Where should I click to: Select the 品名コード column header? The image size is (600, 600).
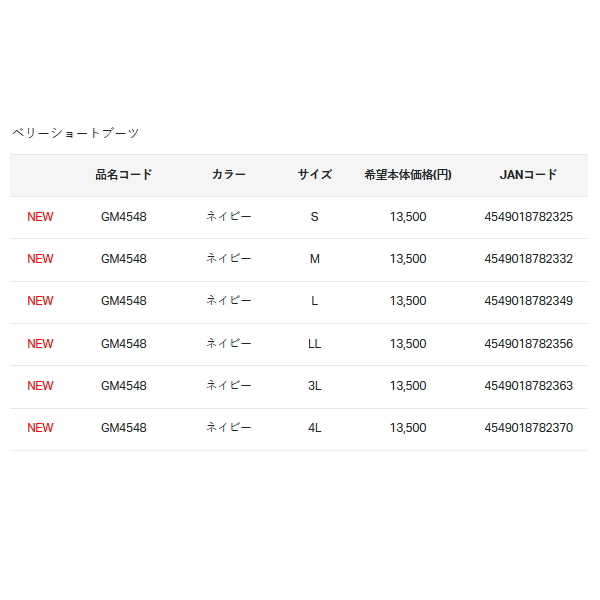point(124,175)
